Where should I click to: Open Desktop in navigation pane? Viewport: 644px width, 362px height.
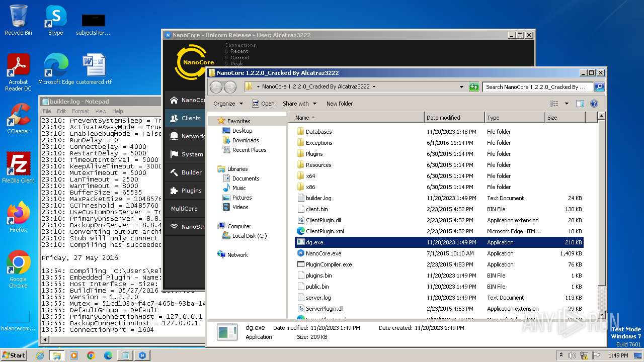click(x=242, y=131)
